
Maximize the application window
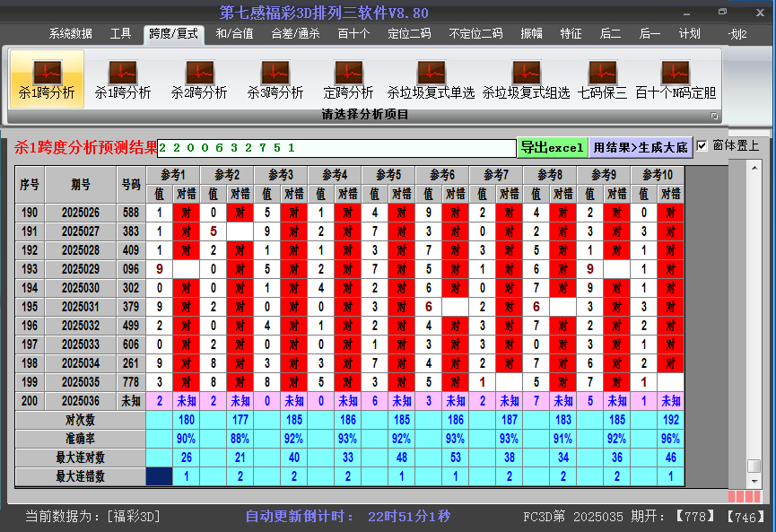pyautogui.click(x=722, y=12)
